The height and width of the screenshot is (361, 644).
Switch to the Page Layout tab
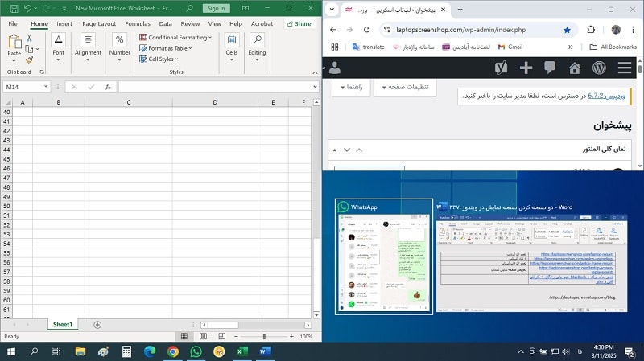pyautogui.click(x=99, y=24)
